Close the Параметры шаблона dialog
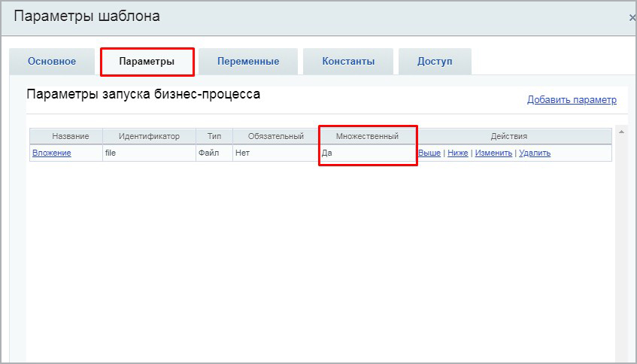The height and width of the screenshot is (364, 637). click(x=632, y=17)
